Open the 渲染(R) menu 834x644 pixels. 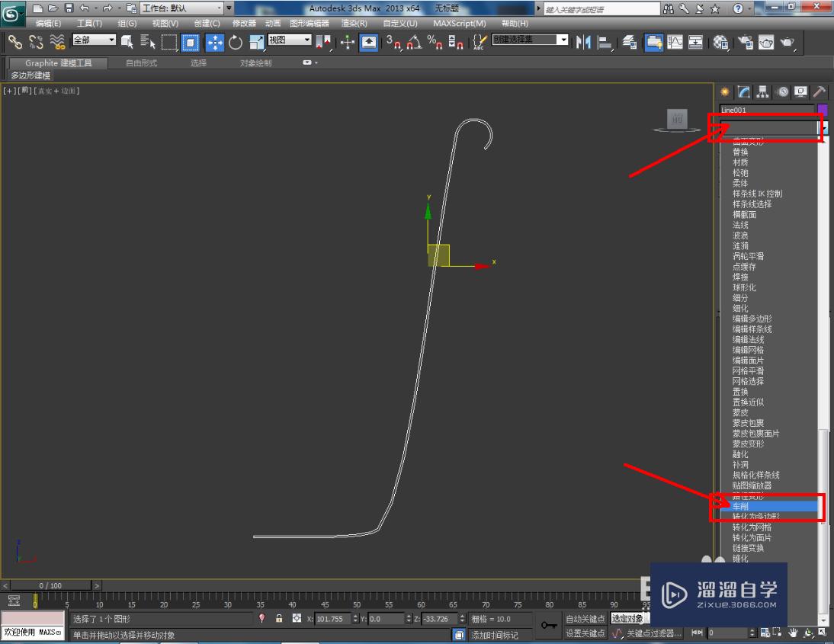(x=353, y=24)
